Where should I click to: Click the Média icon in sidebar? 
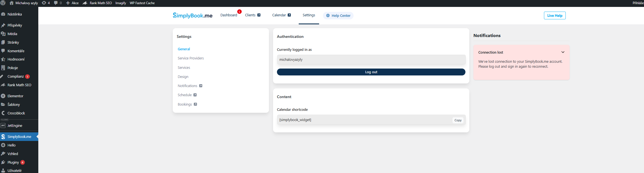click(x=3, y=34)
